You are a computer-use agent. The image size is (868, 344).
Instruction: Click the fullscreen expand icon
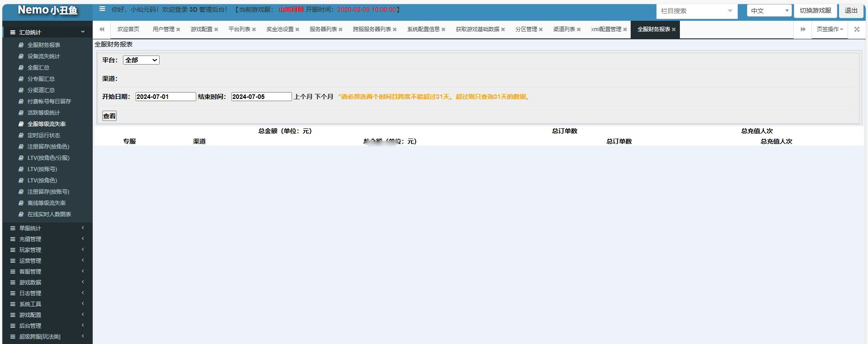[x=857, y=29]
